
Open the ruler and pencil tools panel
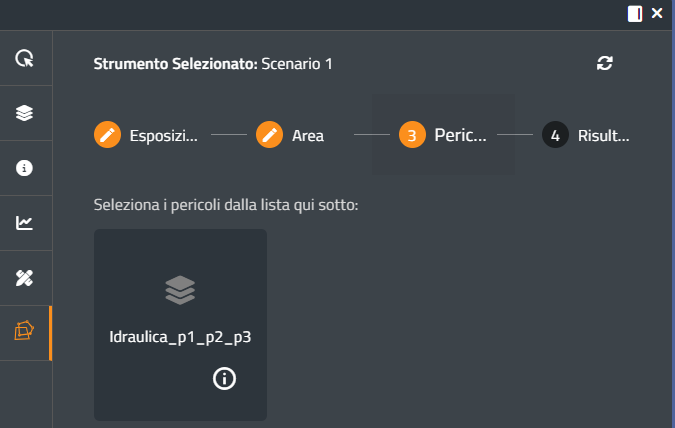[25, 278]
